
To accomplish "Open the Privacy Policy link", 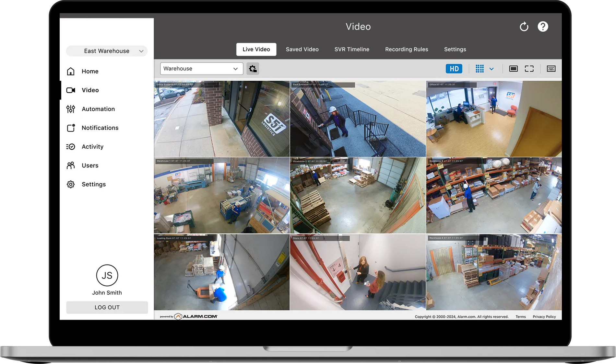I will (544, 317).
